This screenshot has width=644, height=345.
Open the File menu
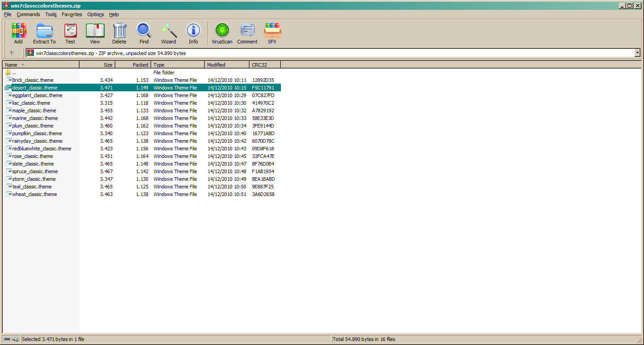point(8,14)
